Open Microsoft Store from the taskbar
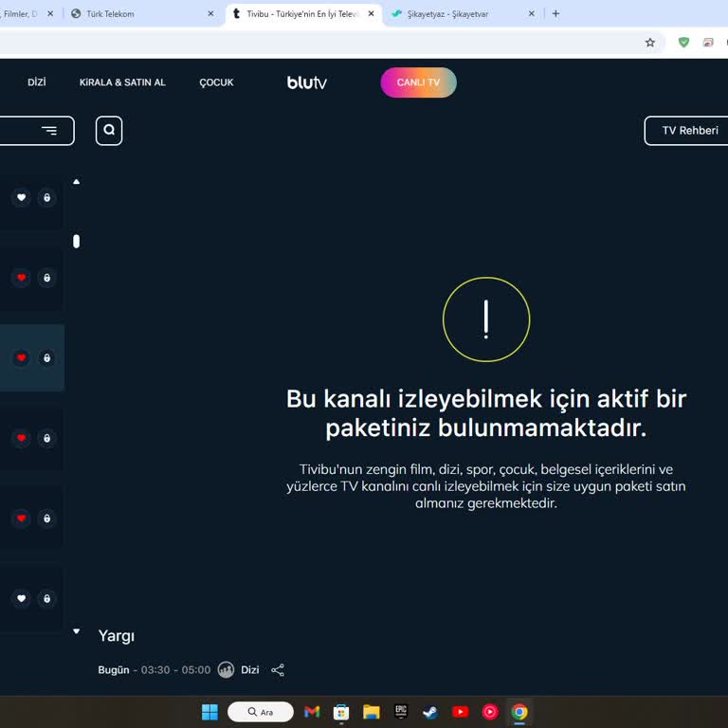 point(341,712)
